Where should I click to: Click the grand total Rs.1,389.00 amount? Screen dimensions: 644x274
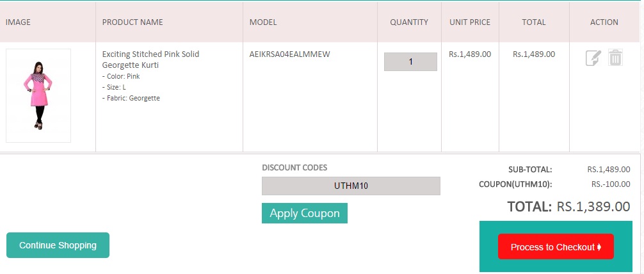[x=593, y=207]
